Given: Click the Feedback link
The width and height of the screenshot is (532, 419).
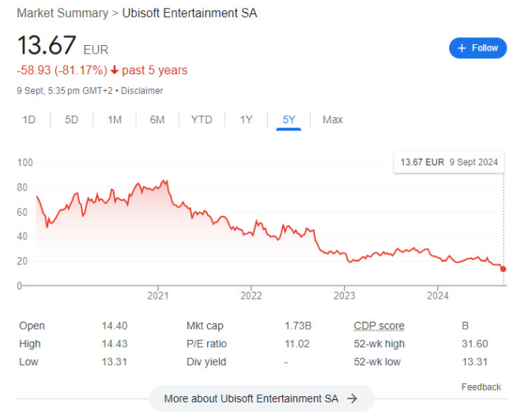Looking at the screenshot, I should point(481,387).
